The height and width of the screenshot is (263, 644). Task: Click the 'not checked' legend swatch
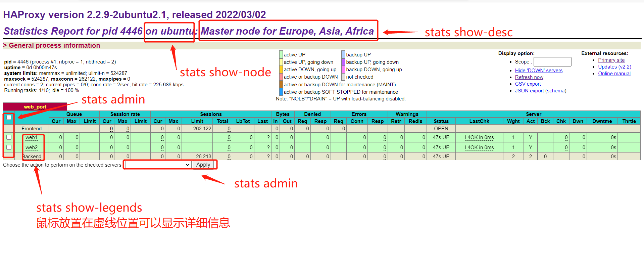[x=343, y=77]
